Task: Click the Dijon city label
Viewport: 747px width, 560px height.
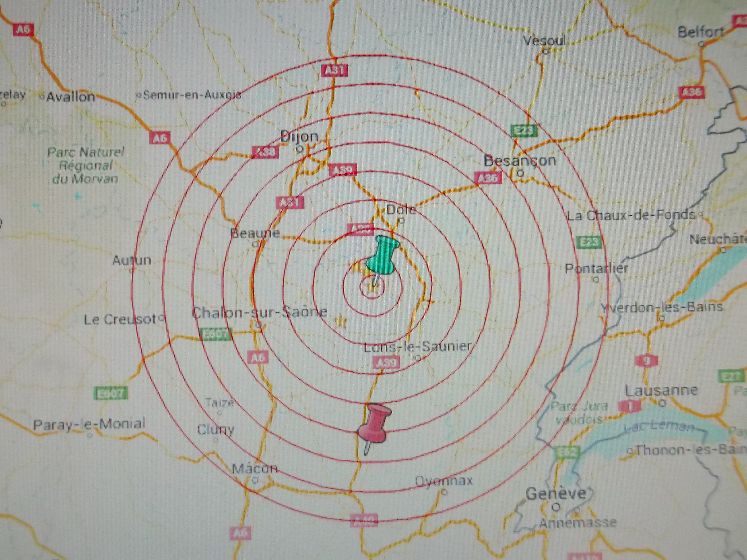Action: click(x=299, y=137)
